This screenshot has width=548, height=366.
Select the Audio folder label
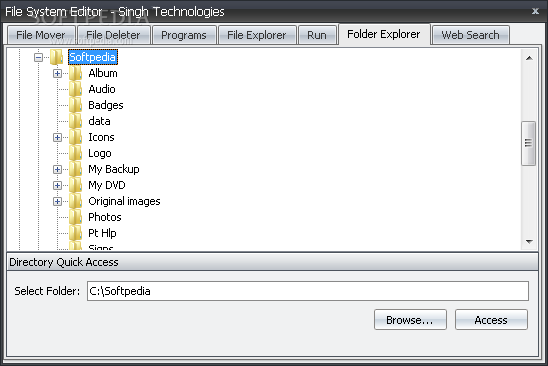pos(102,89)
